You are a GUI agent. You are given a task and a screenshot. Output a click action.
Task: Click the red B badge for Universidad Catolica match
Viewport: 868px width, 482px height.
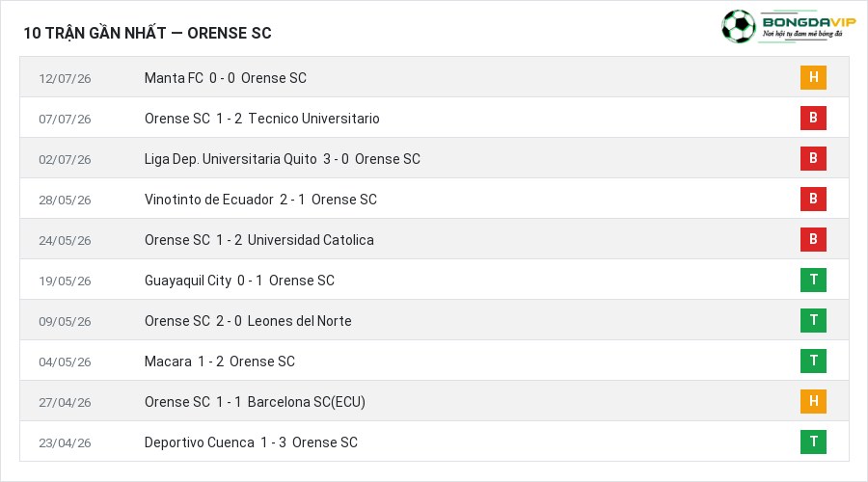pyautogui.click(x=813, y=239)
